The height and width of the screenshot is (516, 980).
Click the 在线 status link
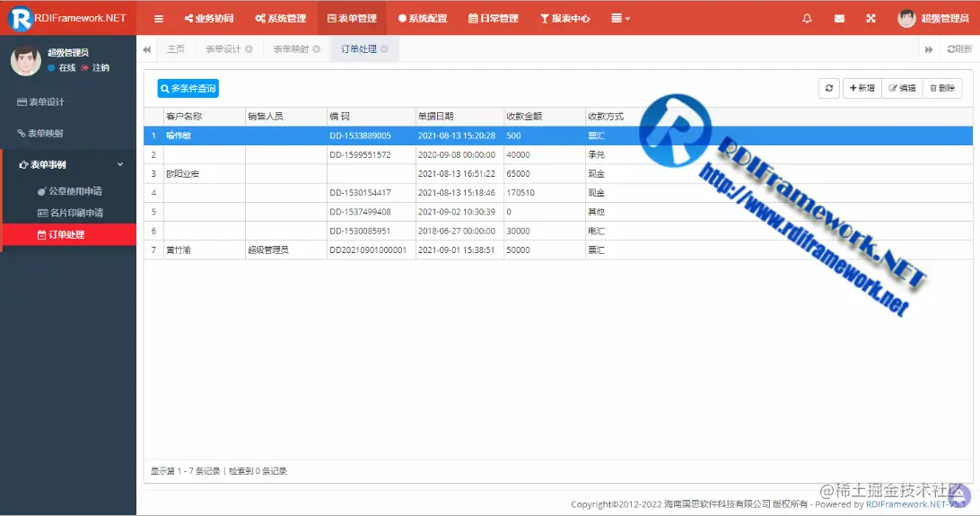pos(62,67)
